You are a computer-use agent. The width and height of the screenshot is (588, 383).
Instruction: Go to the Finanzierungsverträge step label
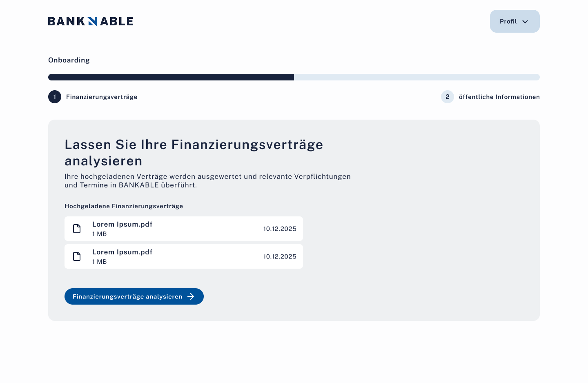[x=102, y=97]
